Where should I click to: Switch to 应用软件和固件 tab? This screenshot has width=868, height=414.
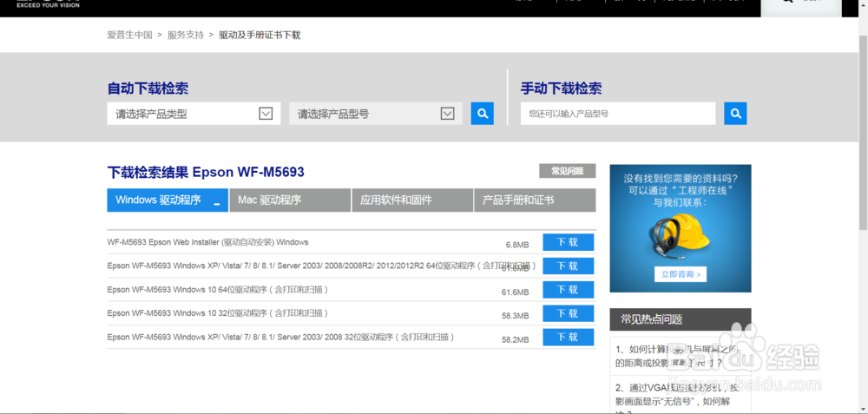[412, 200]
